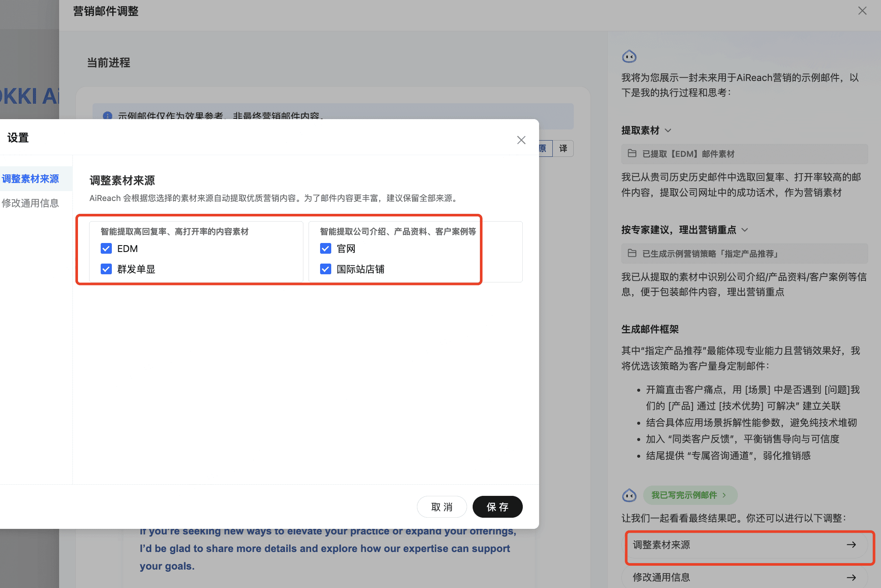Collapse the 提取素材 section chevron
881x588 pixels.
pyautogui.click(x=668, y=130)
